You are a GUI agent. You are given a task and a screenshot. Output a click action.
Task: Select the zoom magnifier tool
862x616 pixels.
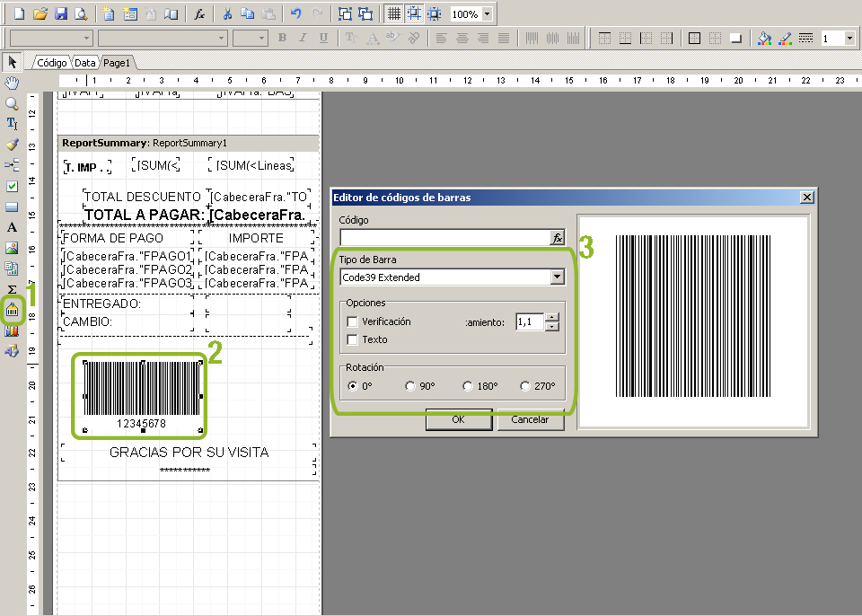point(12,103)
